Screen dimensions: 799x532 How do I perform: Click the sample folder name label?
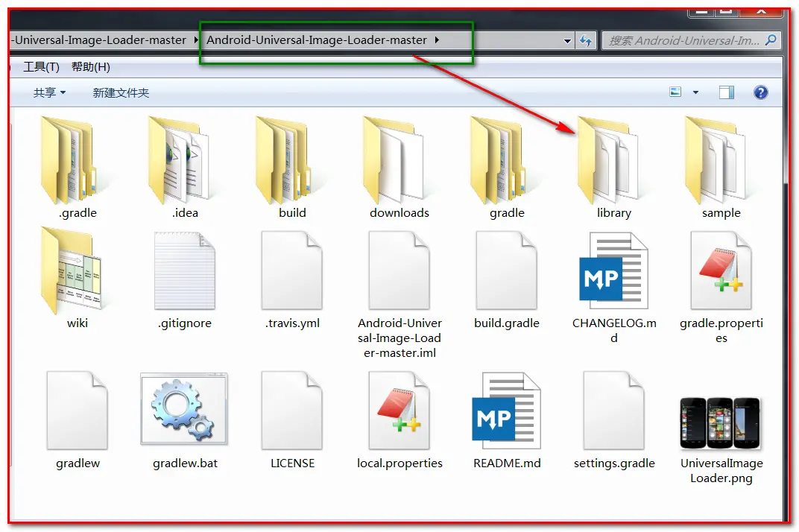(x=721, y=213)
